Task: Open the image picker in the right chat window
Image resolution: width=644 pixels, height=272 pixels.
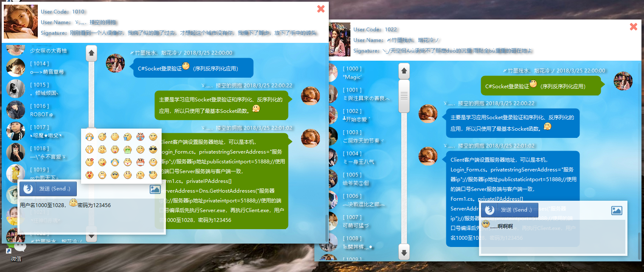Action: click(x=616, y=210)
